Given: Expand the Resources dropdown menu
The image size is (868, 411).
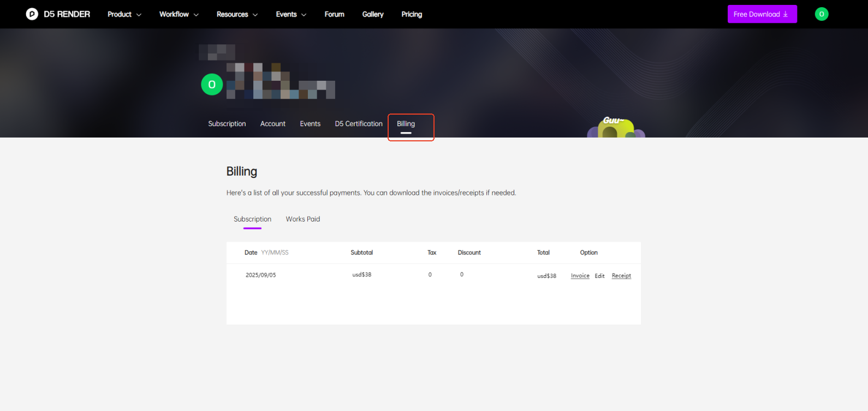Looking at the screenshot, I should 237,14.
